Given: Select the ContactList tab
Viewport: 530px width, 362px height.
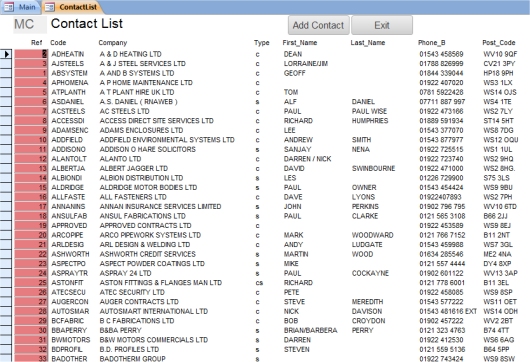Looking at the screenshot, I should click(71, 7).
